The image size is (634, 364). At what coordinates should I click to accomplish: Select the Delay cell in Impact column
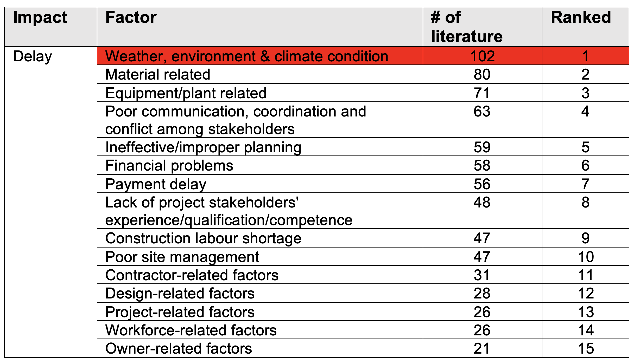pyautogui.click(x=33, y=56)
